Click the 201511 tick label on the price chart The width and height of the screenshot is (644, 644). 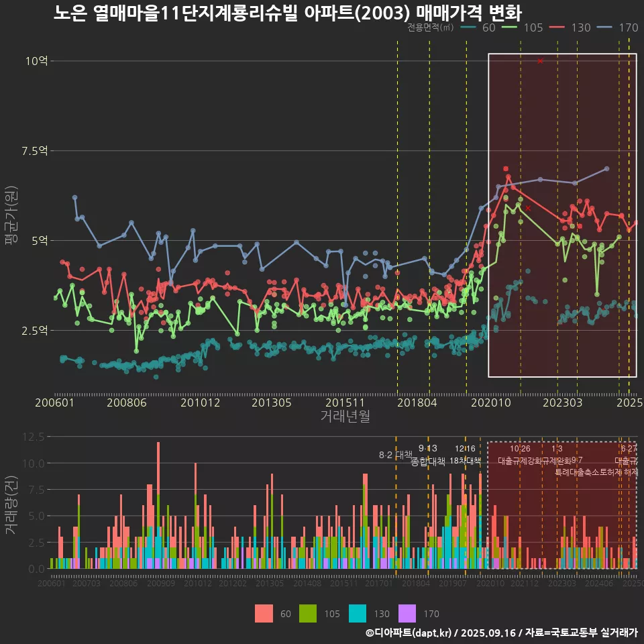click(345, 402)
